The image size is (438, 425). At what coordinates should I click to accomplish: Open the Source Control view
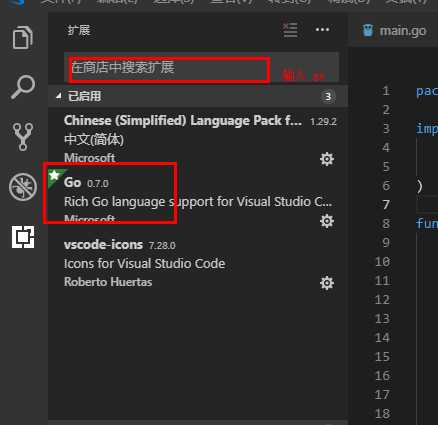tap(23, 137)
